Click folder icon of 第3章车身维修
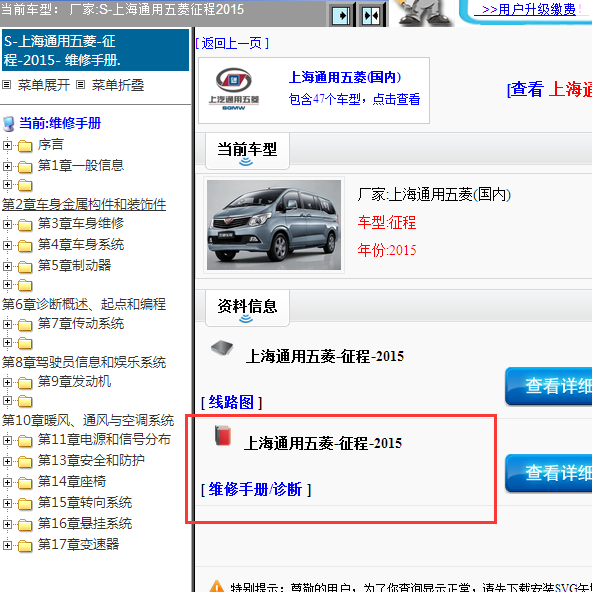 pyautogui.click(x=25, y=225)
